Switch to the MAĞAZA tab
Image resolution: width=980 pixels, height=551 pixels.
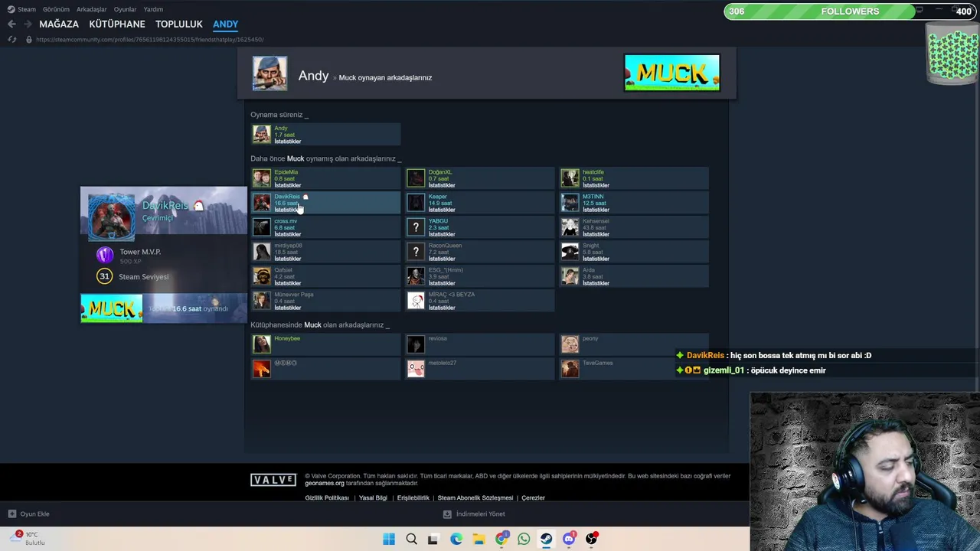click(x=59, y=24)
